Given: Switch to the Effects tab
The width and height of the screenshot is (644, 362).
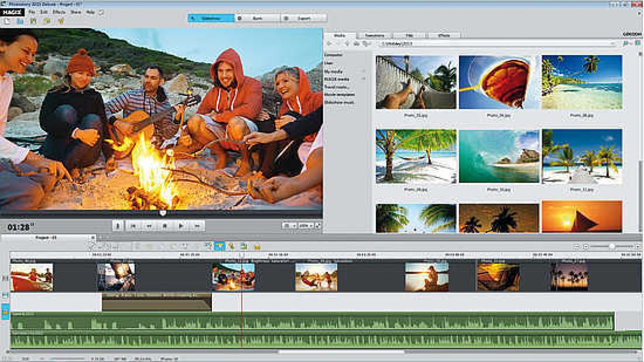Looking at the screenshot, I should tap(444, 36).
